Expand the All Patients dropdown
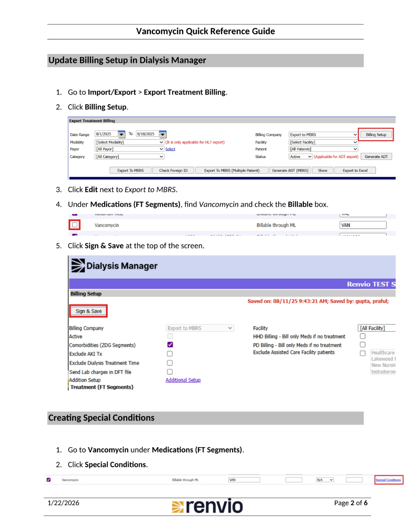Screen dimensions: 411x532 click(324, 149)
